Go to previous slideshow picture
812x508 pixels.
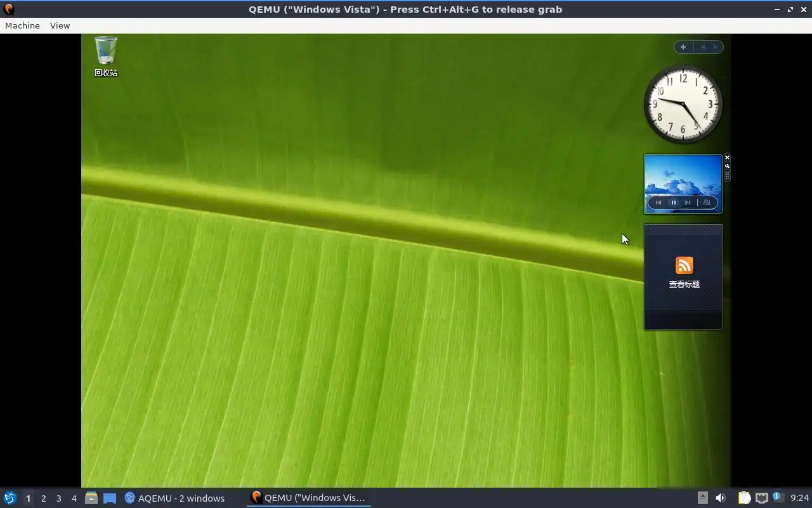pos(658,203)
